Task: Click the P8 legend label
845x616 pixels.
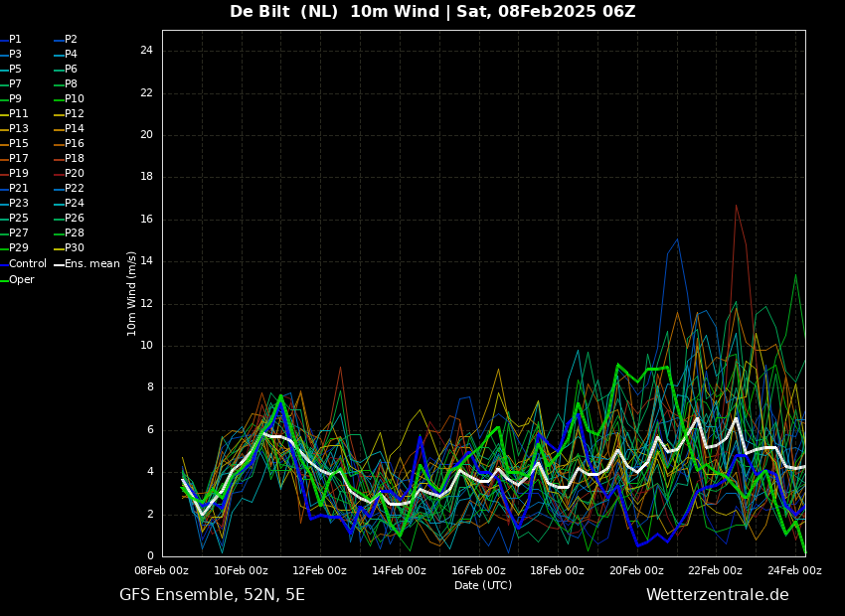Action: click(x=66, y=84)
